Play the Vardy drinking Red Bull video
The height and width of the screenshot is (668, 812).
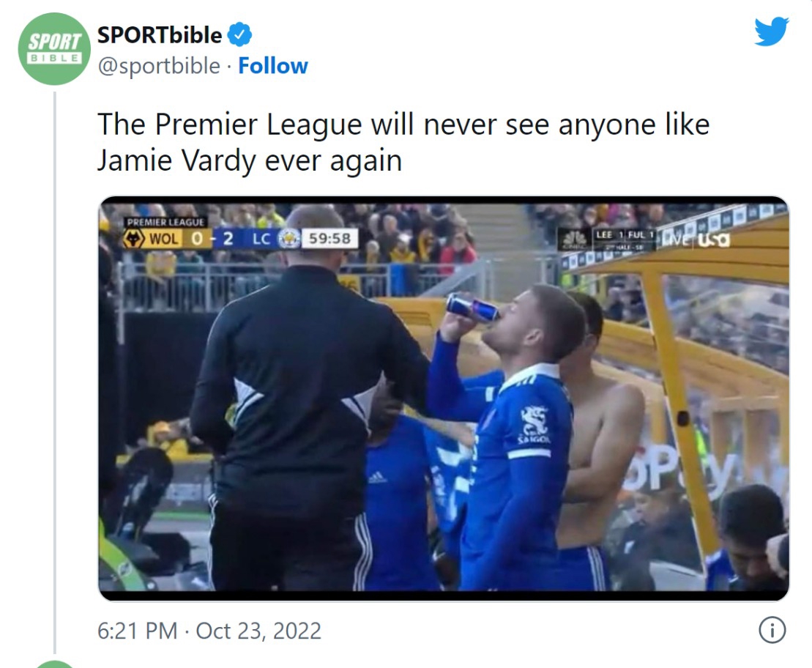[444, 398]
